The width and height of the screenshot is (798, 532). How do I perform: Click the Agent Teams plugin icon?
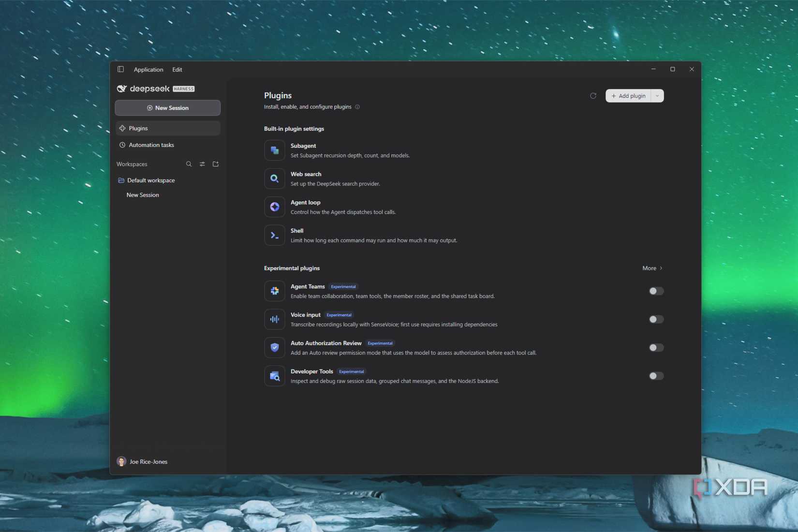tap(274, 291)
